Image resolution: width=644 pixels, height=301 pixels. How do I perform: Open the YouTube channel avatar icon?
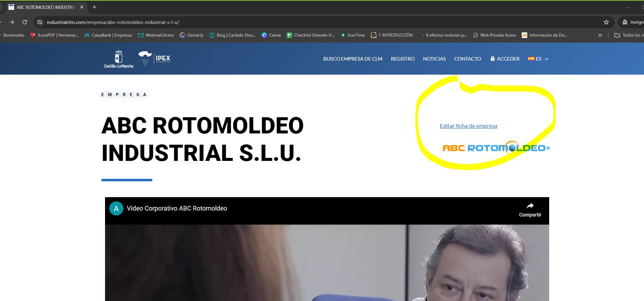[x=116, y=208]
